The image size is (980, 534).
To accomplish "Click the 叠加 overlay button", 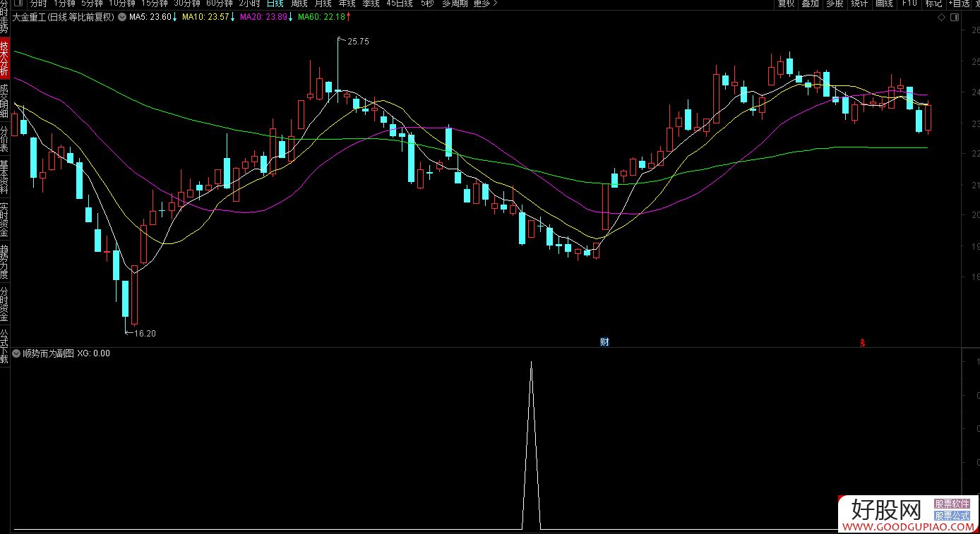I will point(811,4).
